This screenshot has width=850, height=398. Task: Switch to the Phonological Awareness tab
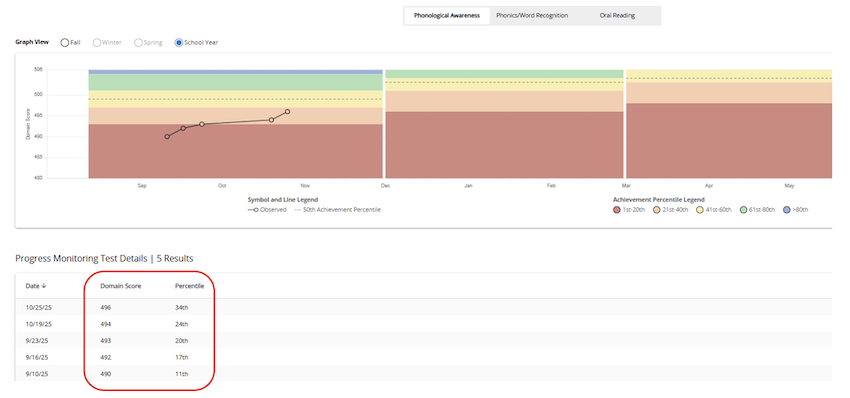coord(447,16)
